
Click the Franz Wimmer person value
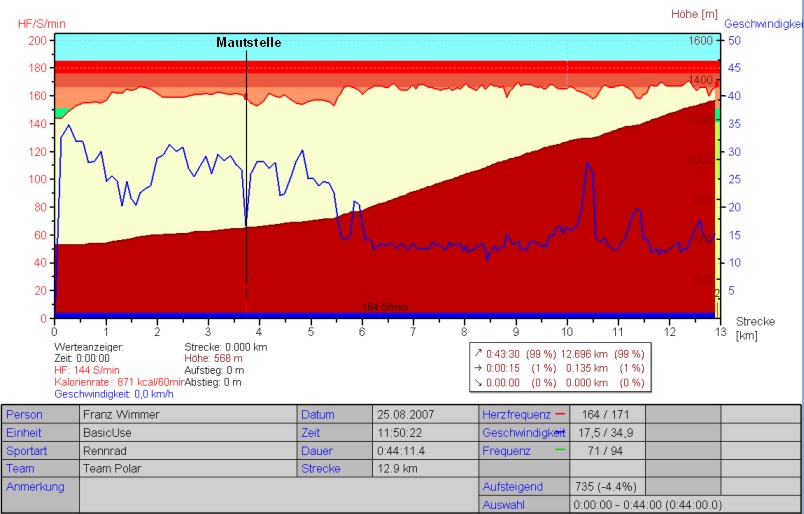coord(121,415)
